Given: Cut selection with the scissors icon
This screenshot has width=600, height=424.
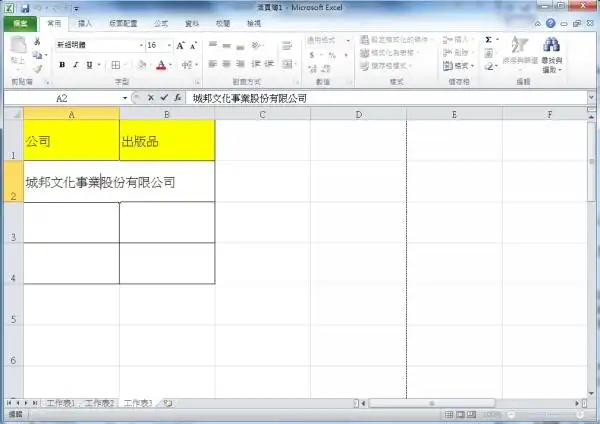Looking at the screenshot, I should (x=37, y=41).
